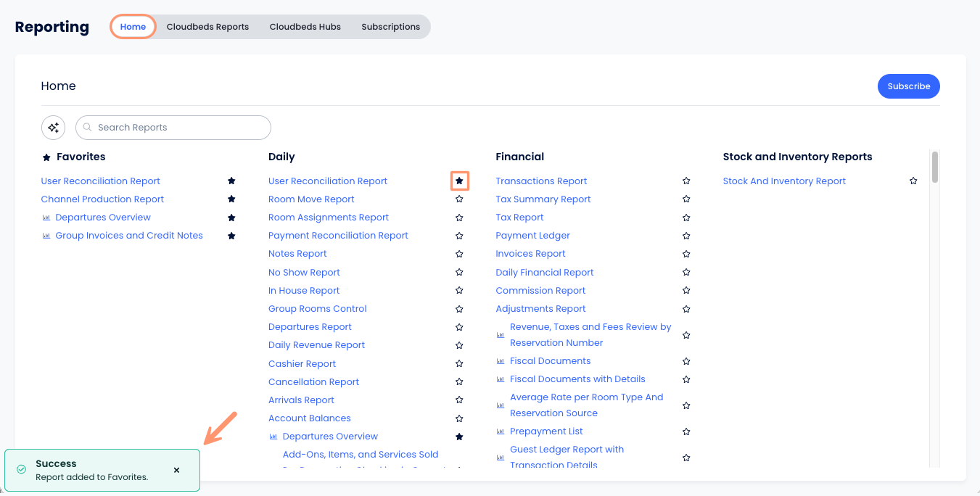The image size is (980, 496).
Task: Open the Prepayment List report
Action: point(546,431)
